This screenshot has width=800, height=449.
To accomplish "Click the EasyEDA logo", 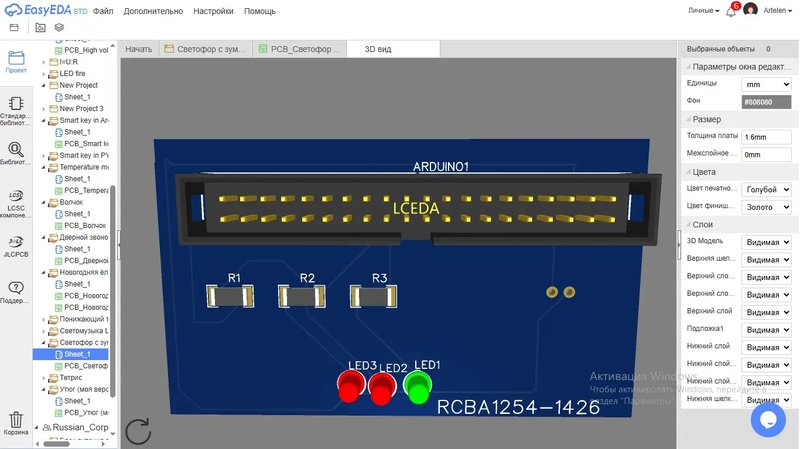I will point(45,10).
